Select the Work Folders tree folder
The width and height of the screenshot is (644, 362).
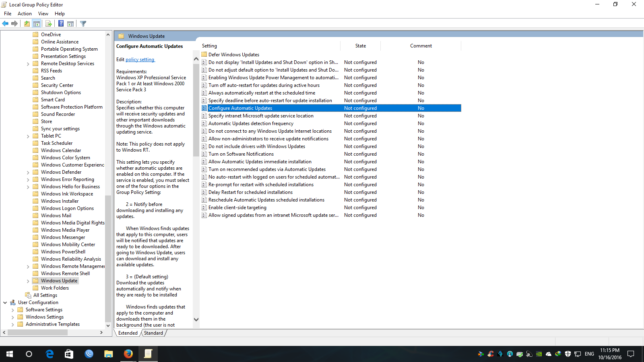coord(55,288)
